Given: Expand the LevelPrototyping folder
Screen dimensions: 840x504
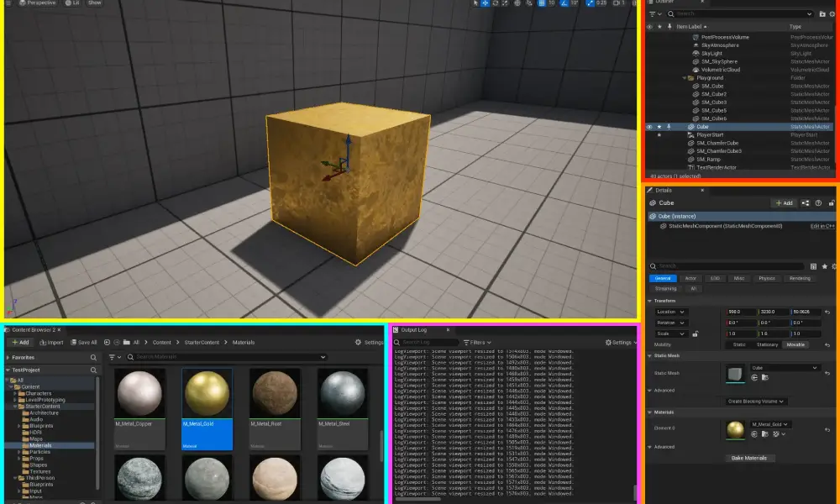Looking at the screenshot, I should pyautogui.click(x=15, y=400).
